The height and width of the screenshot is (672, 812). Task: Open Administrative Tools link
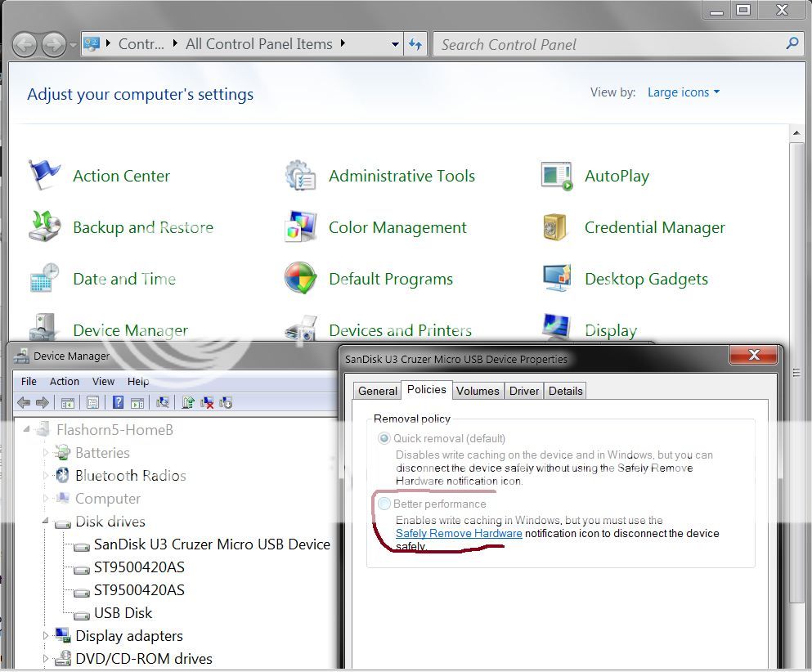pyautogui.click(x=402, y=176)
